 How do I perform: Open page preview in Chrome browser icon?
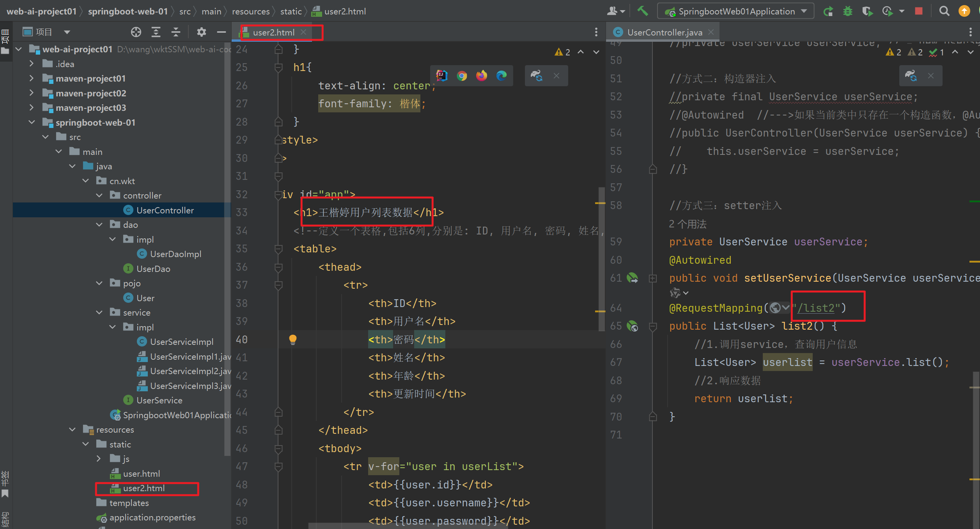tap(462, 76)
